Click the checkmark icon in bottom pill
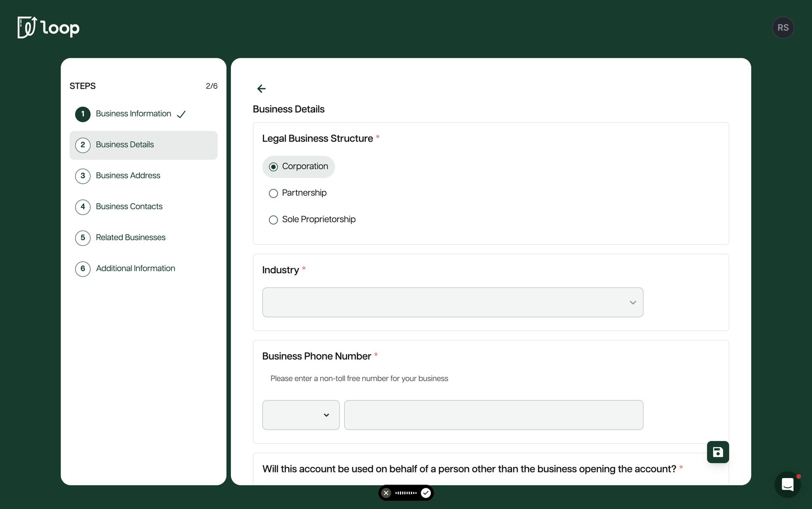This screenshot has height=509, width=812. 426,493
